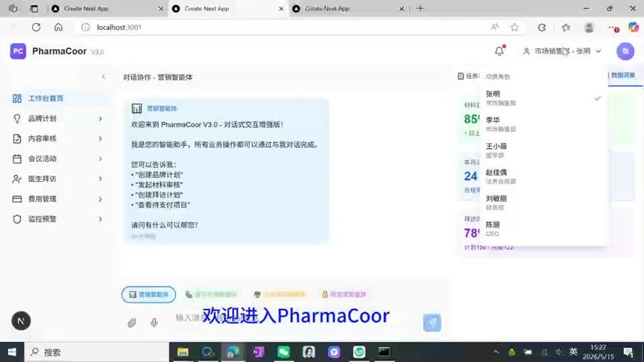Collapse the left sidebar with the arrow
Image resolution: width=644 pixels, height=362 pixels.
pos(104,77)
